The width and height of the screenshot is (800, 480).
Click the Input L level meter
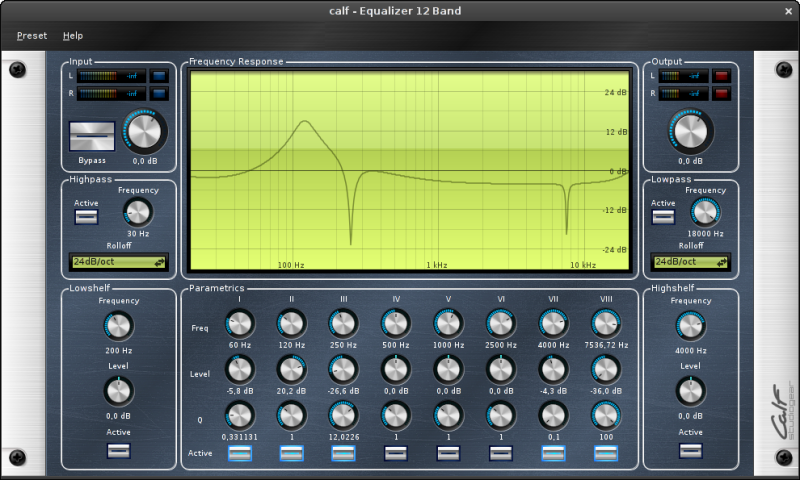pyautogui.click(x=111, y=77)
